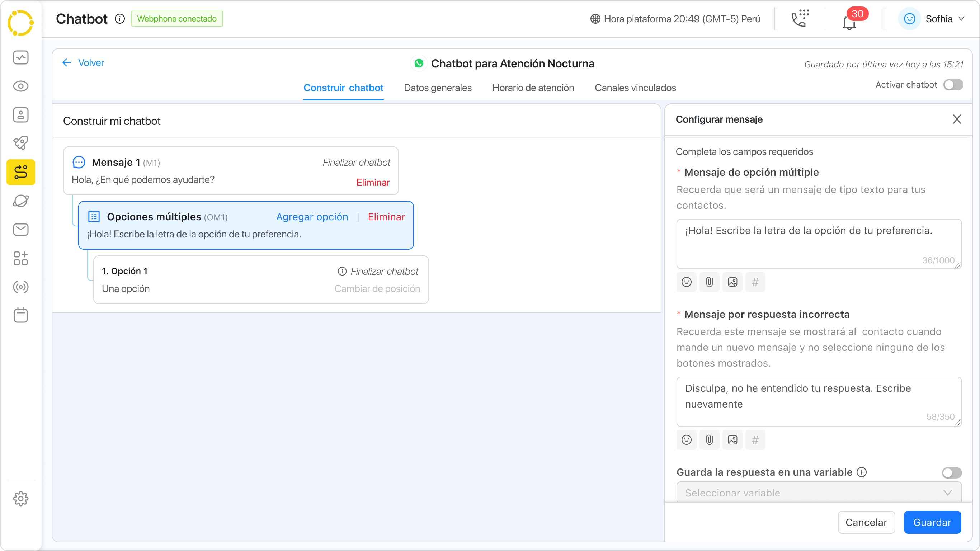980x551 pixels.
Task: Add image to multiple option message
Action: [x=732, y=282]
